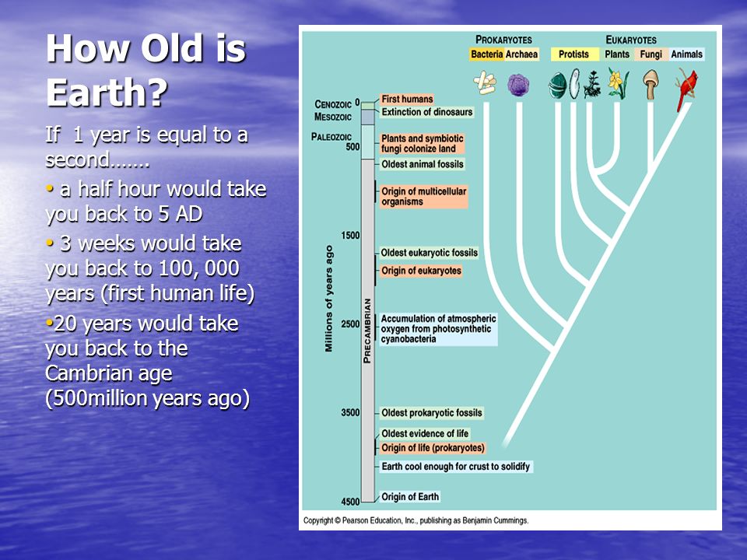Select the Protists label
This screenshot has width=747, height=560.
coord(574,54)
